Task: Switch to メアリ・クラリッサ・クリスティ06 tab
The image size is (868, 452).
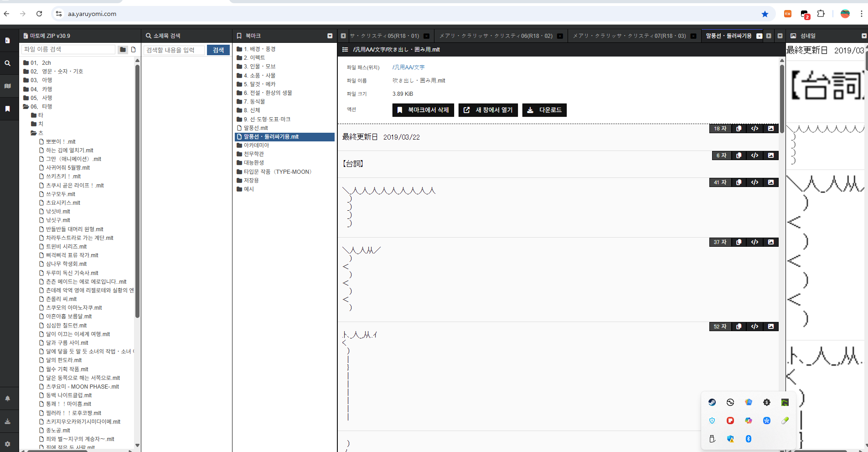Action: [x=496, y=36]
